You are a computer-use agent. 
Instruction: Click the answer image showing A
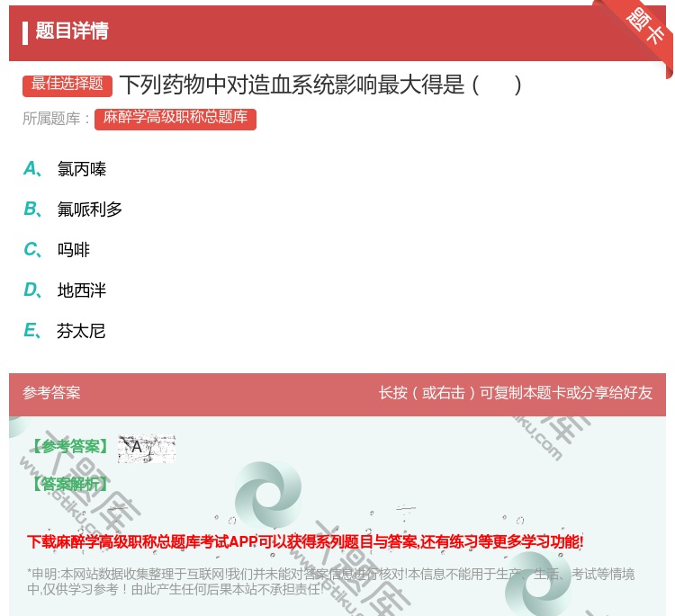point(147,448)
